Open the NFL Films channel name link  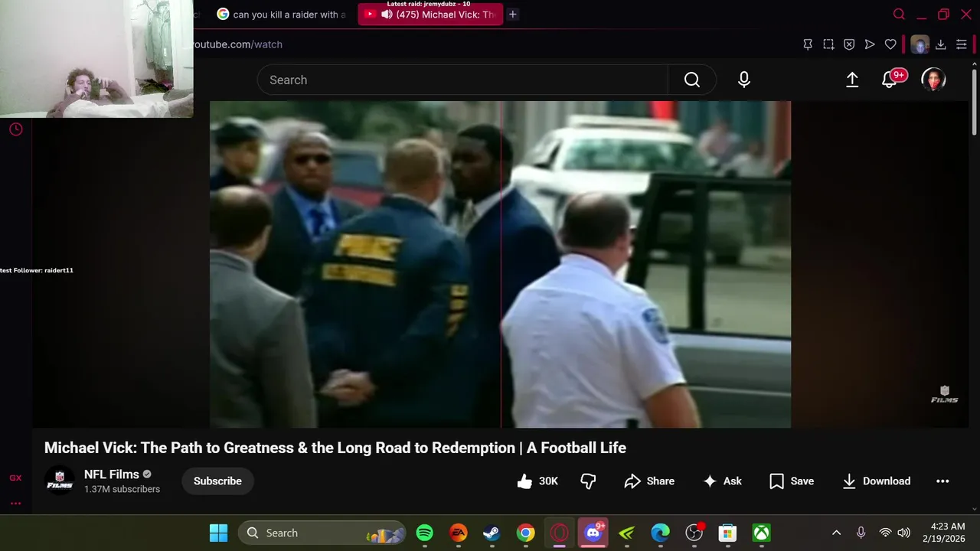[x=112, y=474]
